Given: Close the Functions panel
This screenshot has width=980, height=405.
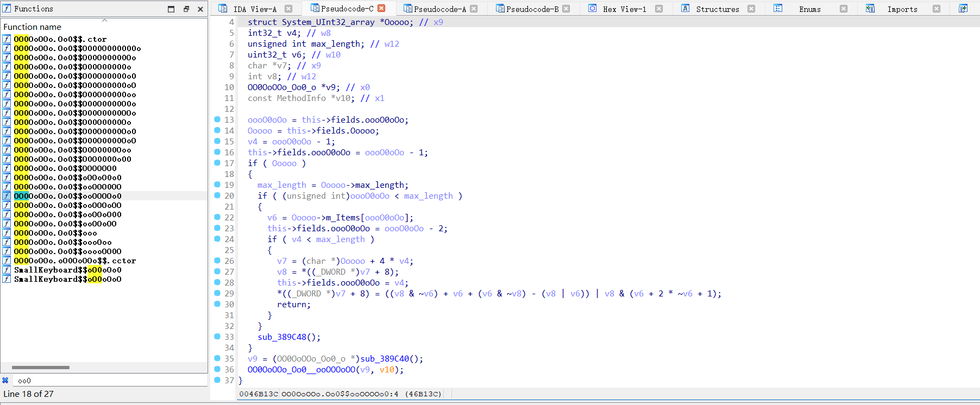Looking at the screenshot, I should click(200, 9).
